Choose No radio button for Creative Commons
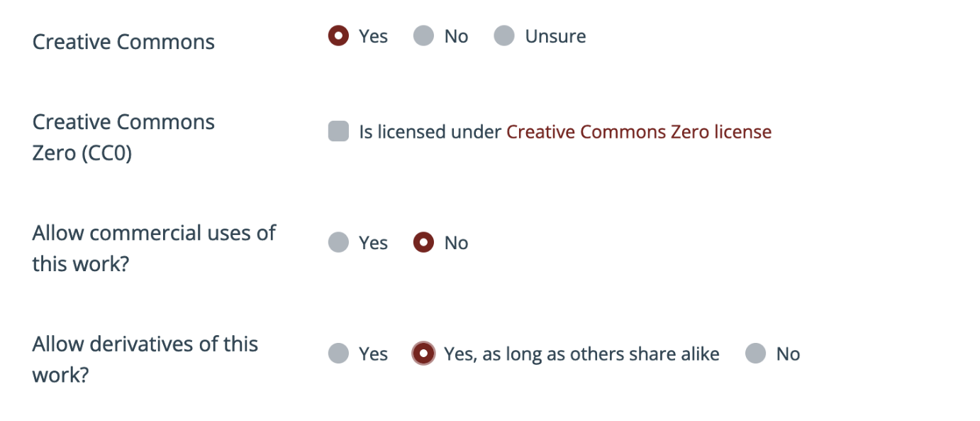This screenshot has height=421, width=980. coord(423,36)
